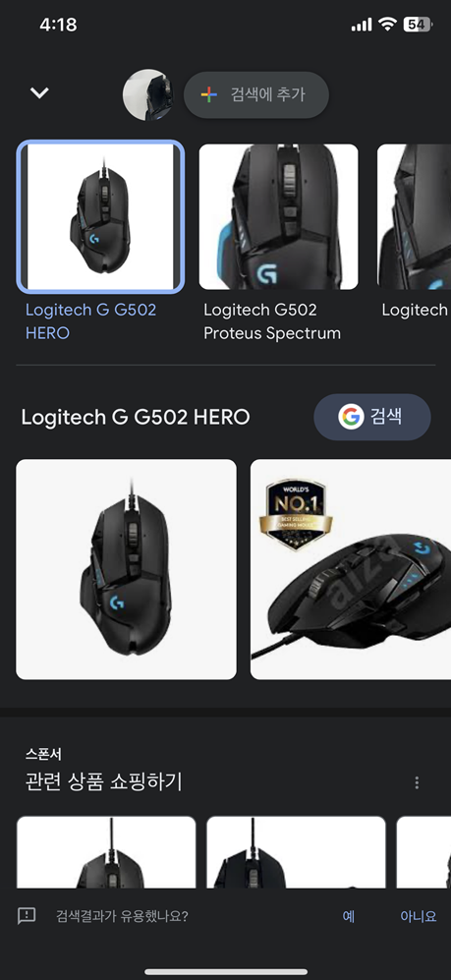Tap the feedback speech bubble icon
Viewport: 451px width, 980px height.
point(27,916)
